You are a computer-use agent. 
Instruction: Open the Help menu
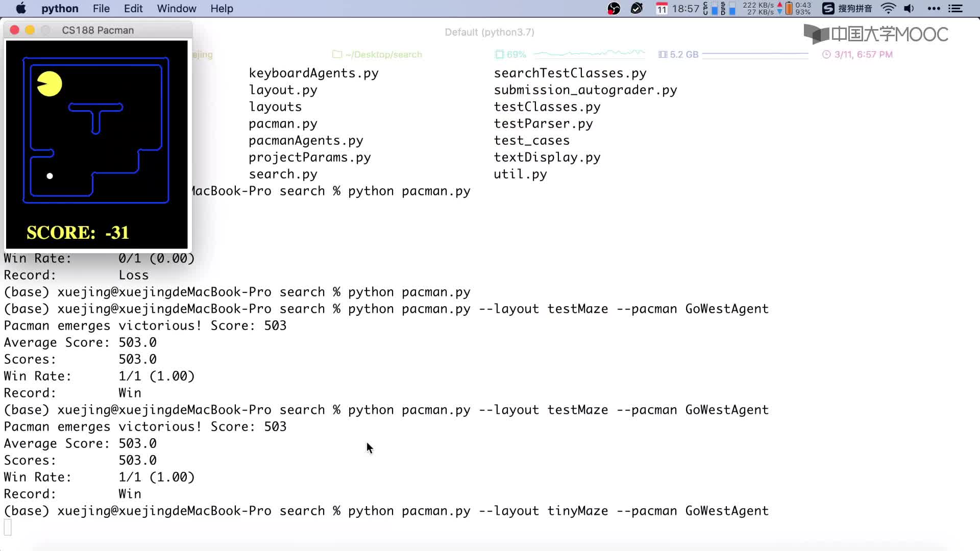click(222, 9)
